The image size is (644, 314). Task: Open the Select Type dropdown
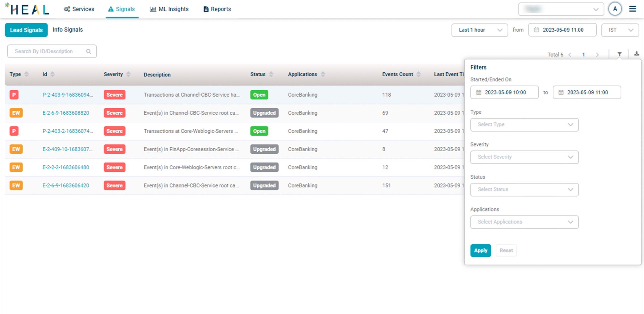pyautogui.click(x=524, y=124)
